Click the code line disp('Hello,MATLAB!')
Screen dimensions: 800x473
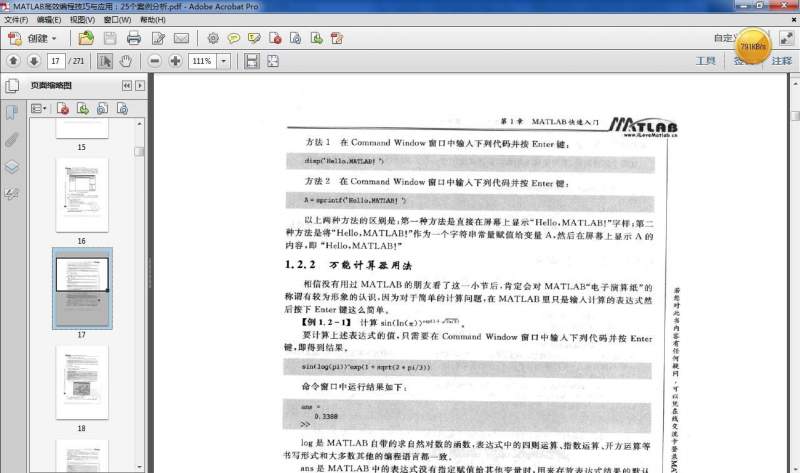pos(344,161)
